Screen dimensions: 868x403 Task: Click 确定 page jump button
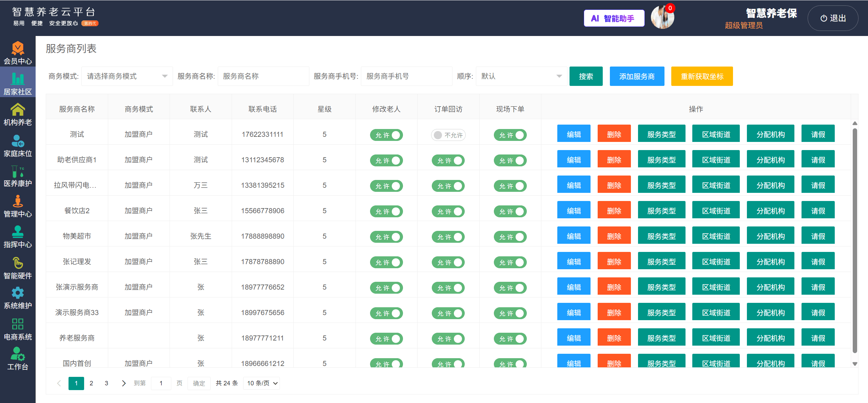tap(199, 383)
